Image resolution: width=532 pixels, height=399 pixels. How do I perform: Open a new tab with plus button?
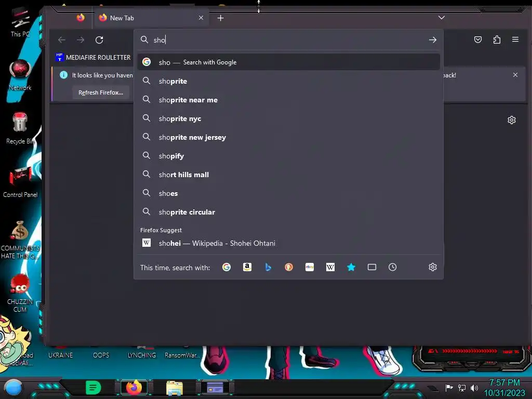[x=220, y=18]
